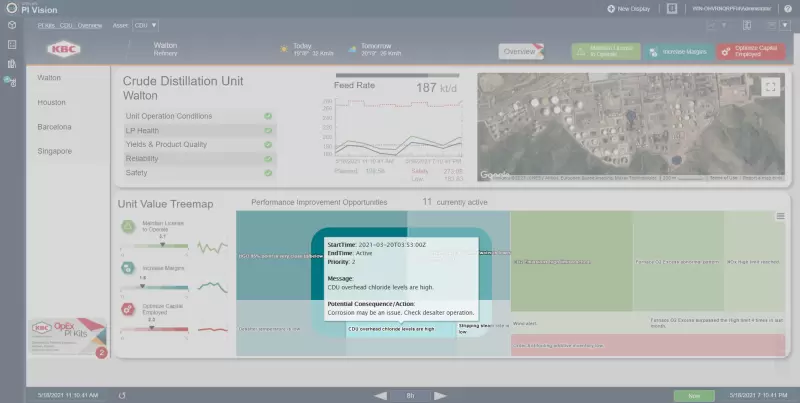Click the Yields & Product Quality green check
The height and width of the screenshot is (403, 800).
coord(268,145)
